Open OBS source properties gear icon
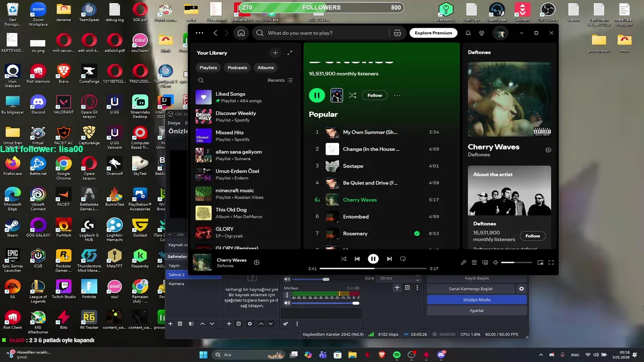Screen dimensions: 644x362 tap(250, 324)
